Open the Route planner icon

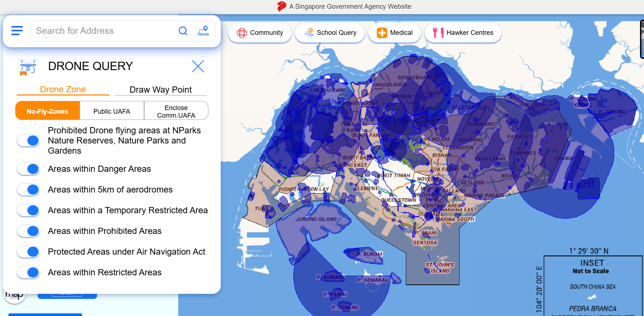tap(203, 31)
